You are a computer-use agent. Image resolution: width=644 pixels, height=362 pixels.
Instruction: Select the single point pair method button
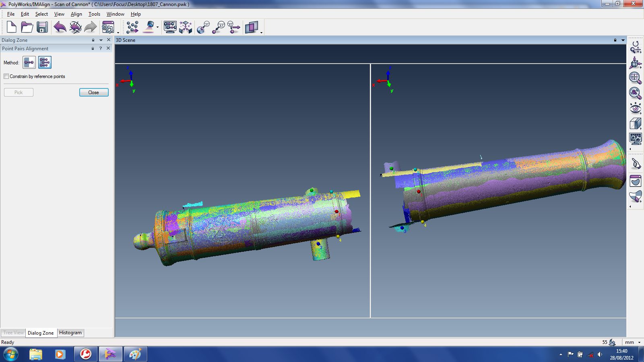[29, 62]
